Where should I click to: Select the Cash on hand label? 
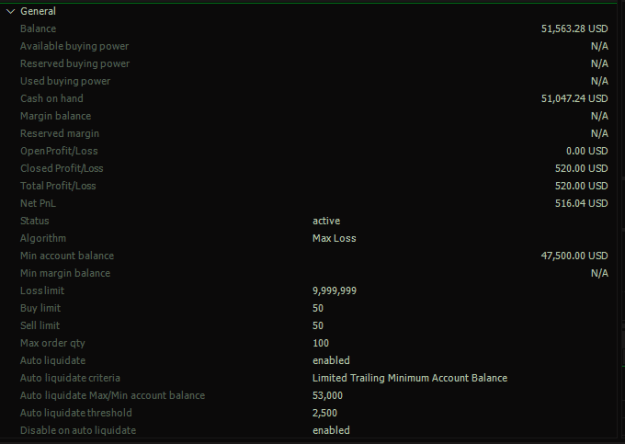click(52, 98)
